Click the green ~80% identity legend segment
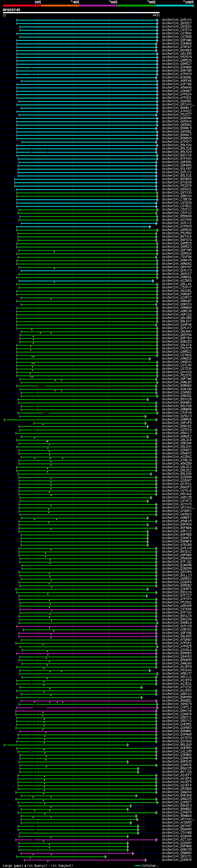This screenshot has width=197, height=868. (x=136, y=6)
